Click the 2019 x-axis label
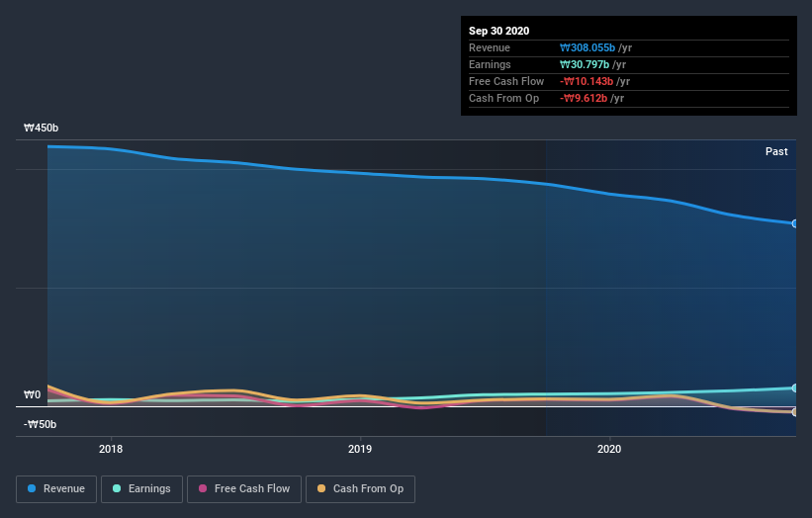The height and width of the screenshot is (518, 812). coord(360,449)
